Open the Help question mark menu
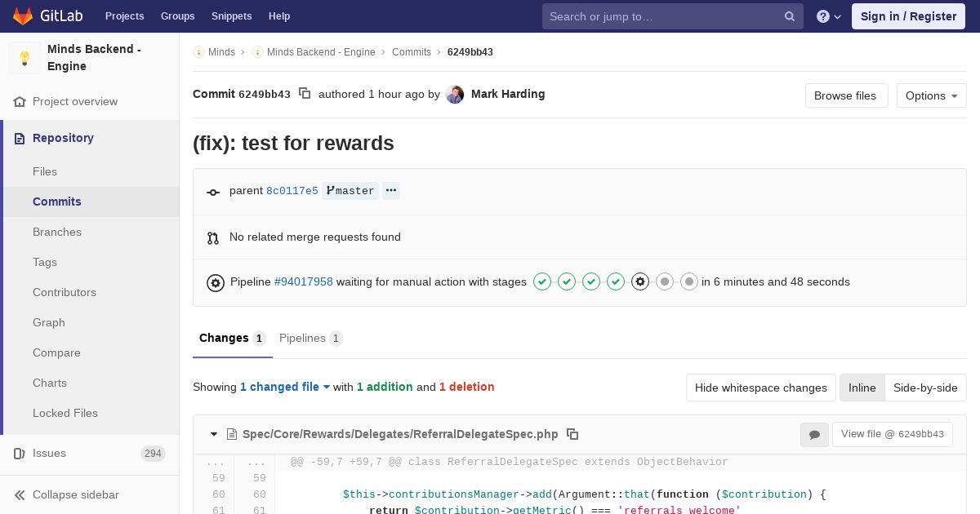The height and width of the screenshot is (514, 980). coord(829,16)
